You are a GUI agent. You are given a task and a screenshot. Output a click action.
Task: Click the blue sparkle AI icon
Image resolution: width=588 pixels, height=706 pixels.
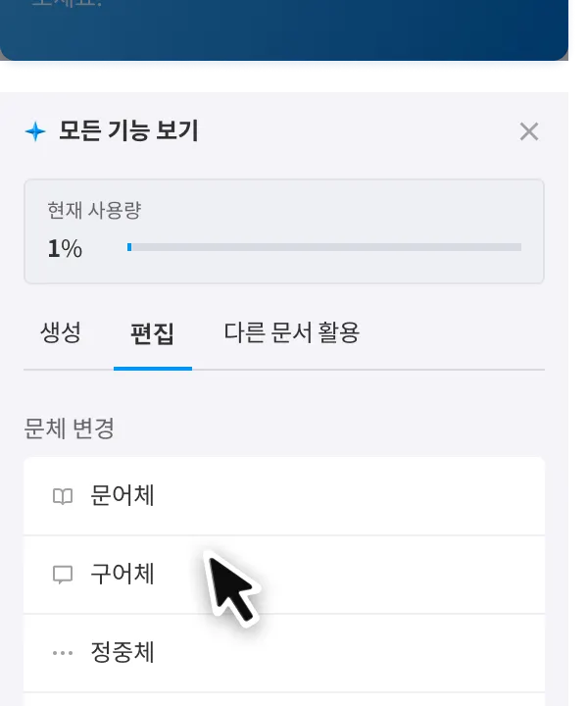coord(35,132)
